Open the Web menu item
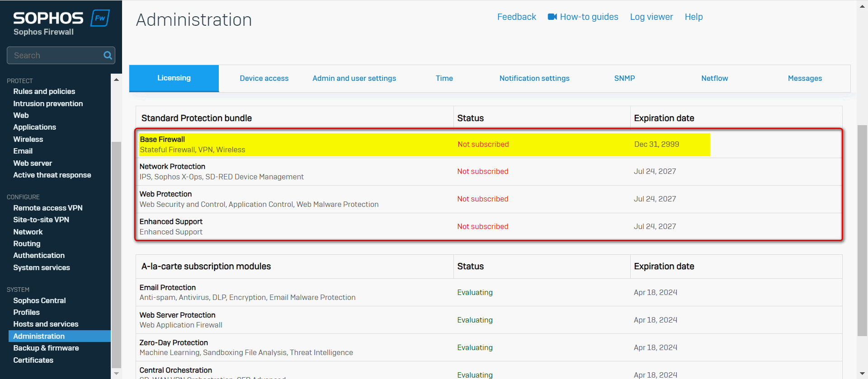 tap(21, 115)
